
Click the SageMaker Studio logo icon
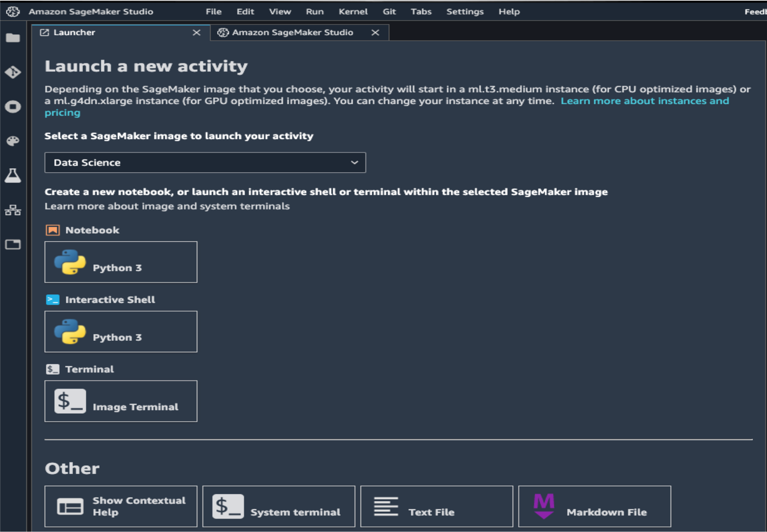[13, 12]
